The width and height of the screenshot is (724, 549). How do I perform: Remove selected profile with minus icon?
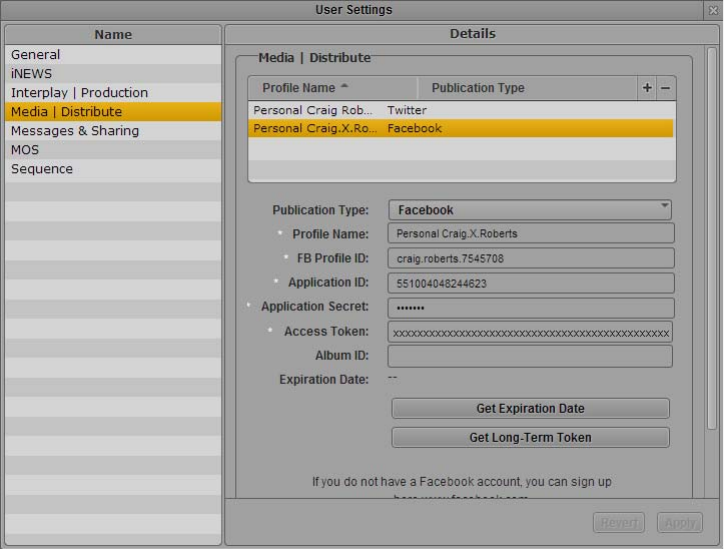(665, 88)
